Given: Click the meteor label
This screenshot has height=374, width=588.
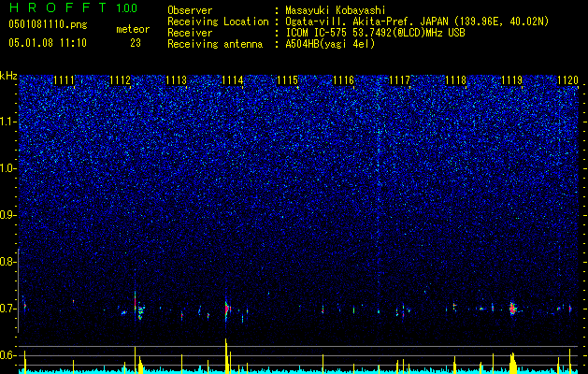Looking at the screenshot, I should click(x=133, y=29).
